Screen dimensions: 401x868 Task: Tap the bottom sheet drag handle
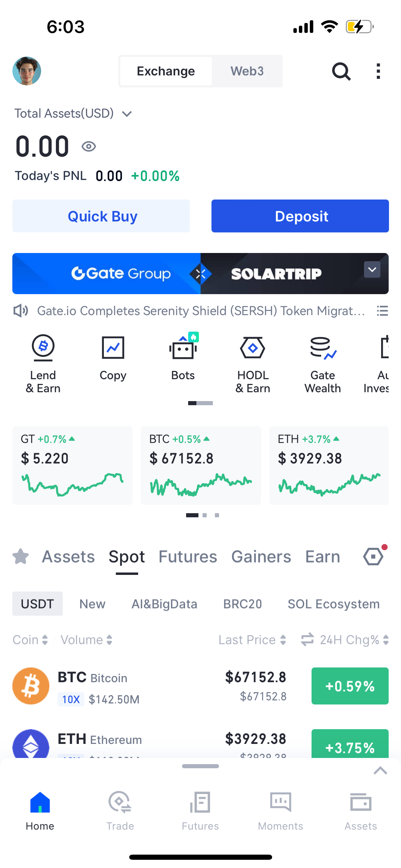200,766
